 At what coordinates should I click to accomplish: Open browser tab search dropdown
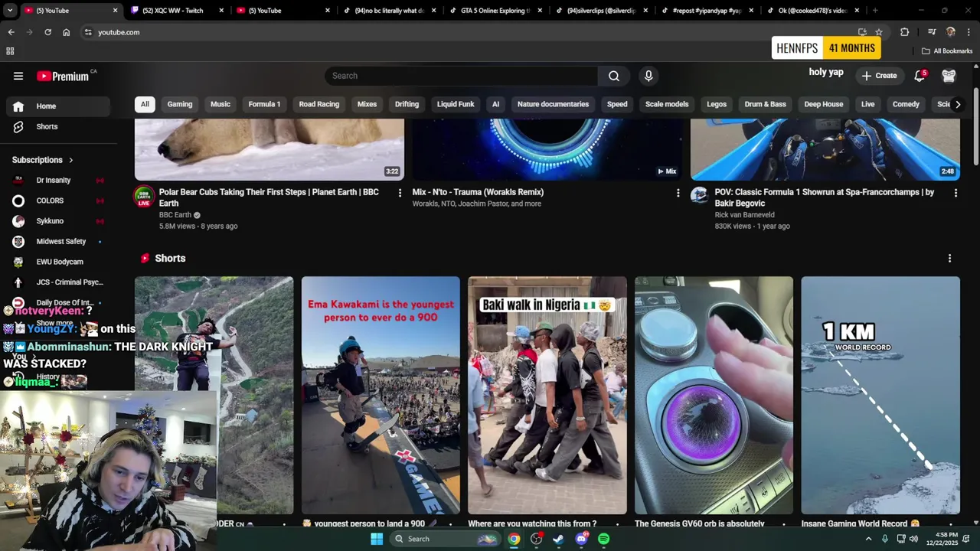click(10, 11)
